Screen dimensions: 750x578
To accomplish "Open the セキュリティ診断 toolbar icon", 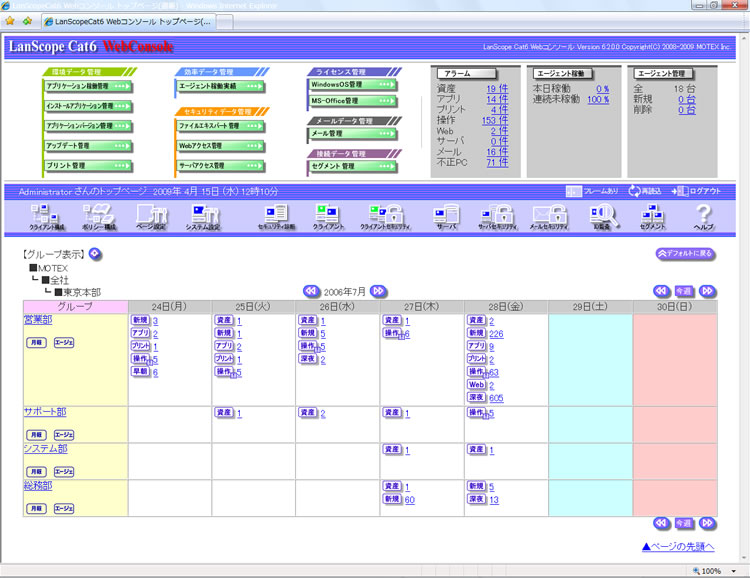I will [276, 217].
